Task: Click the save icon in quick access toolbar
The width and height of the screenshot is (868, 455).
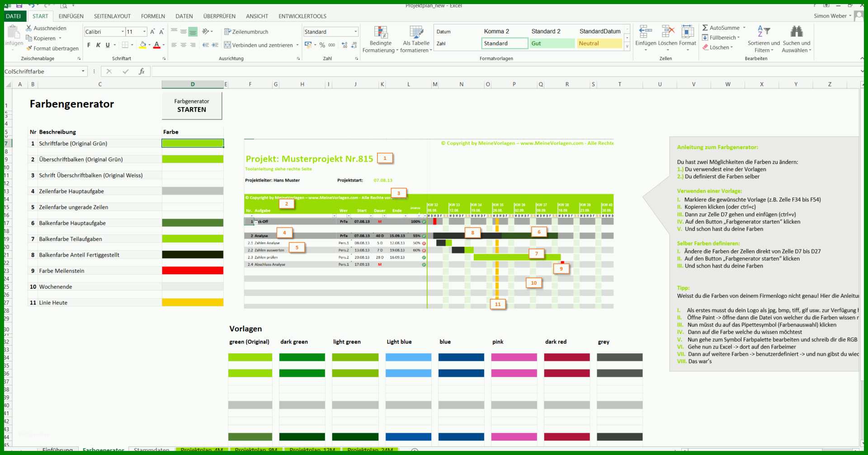Action: [19, 5]
